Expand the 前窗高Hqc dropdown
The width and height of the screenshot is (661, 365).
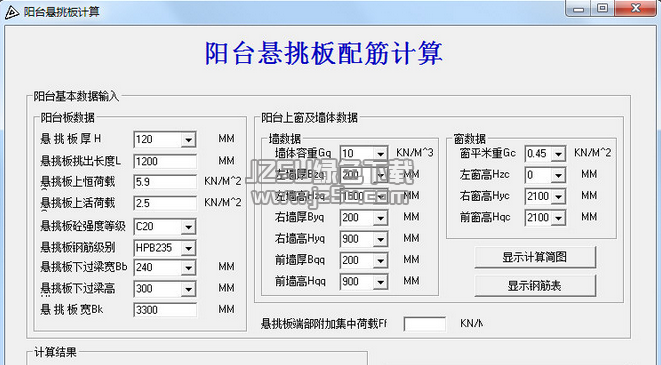point(559,218)
